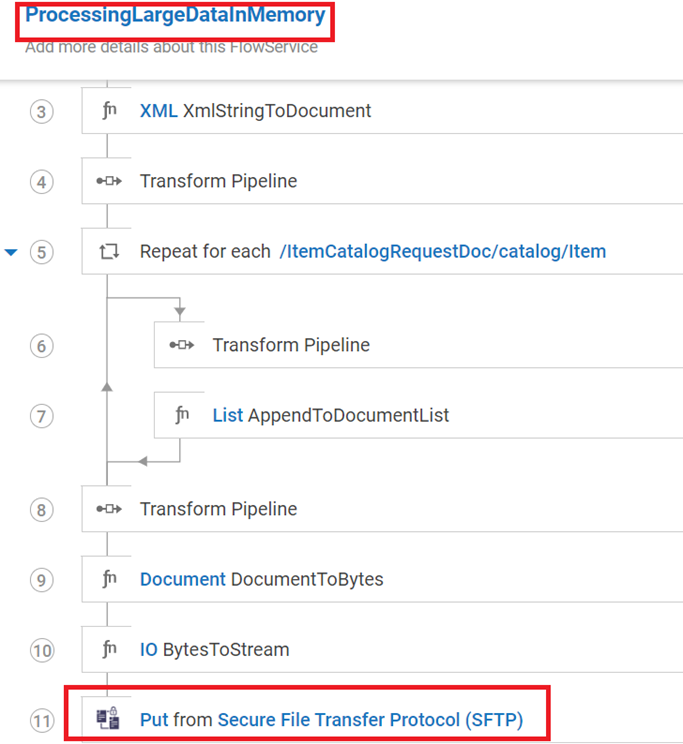Select step number 11 circle
The width and height of the screenshot is (683, 744).
(x=42, y=721)
